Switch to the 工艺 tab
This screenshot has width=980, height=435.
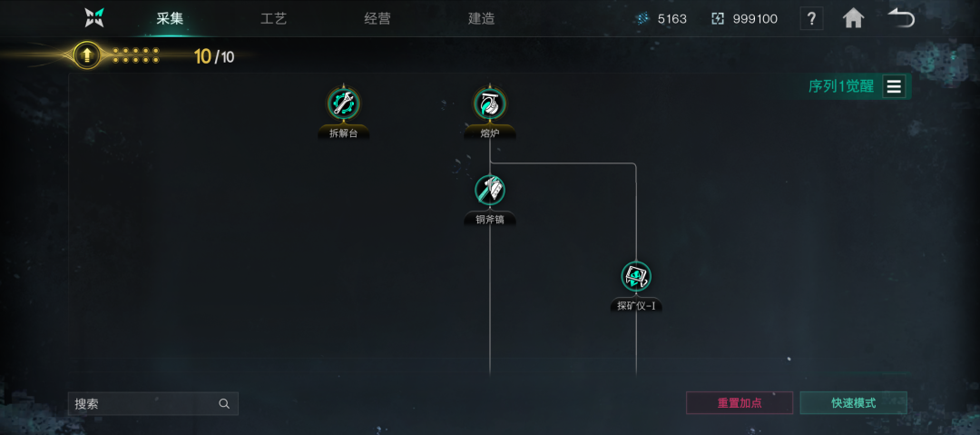273,18
